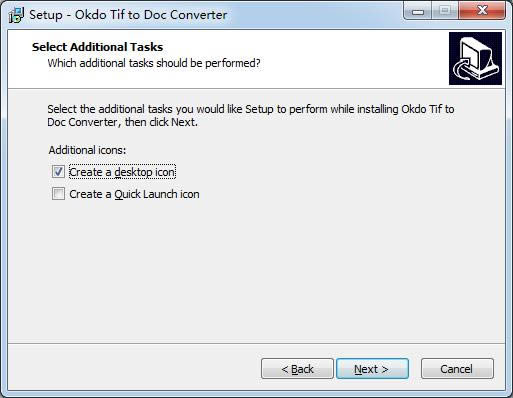
Task: Go back with the < Back button
Action: point(297,369)
